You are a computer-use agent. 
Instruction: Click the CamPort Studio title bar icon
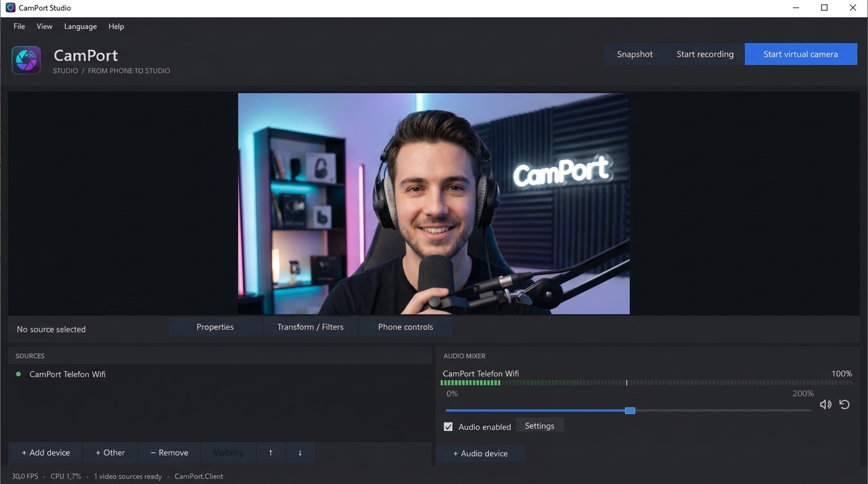click(10, 8)
